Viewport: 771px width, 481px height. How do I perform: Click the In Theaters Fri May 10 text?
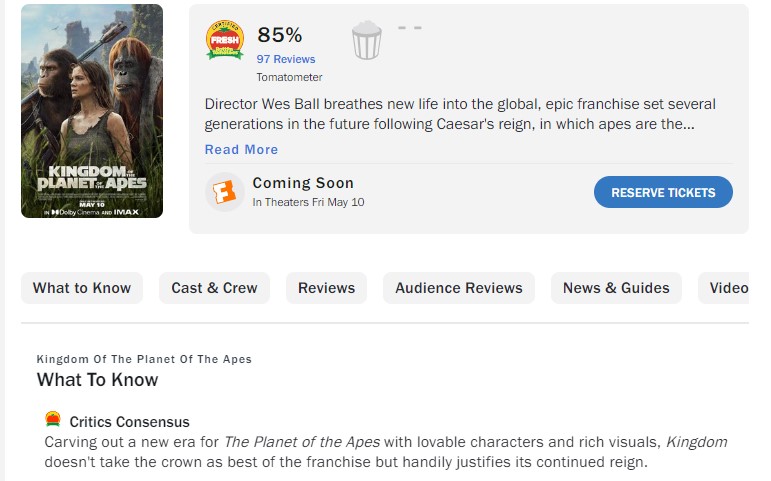[308, 202]
